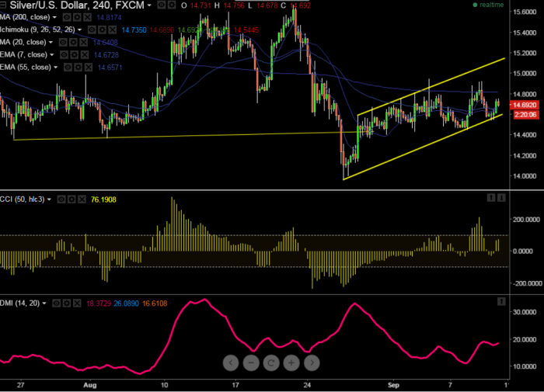The height and width of the screenshot is (392, 544).
Task: Expand the Ichimoku (9, 26, 52, 26) dropdown
Action: pos(79,30)
